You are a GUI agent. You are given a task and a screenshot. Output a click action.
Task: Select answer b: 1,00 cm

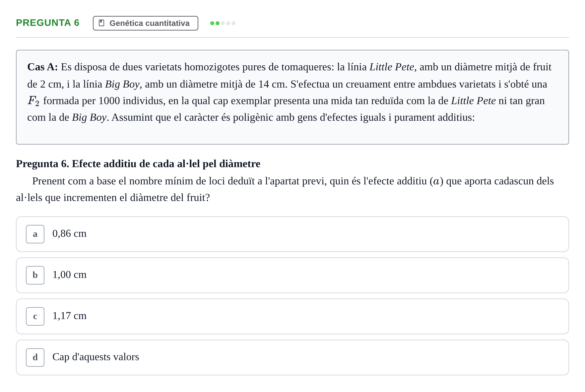click(292, 275)
